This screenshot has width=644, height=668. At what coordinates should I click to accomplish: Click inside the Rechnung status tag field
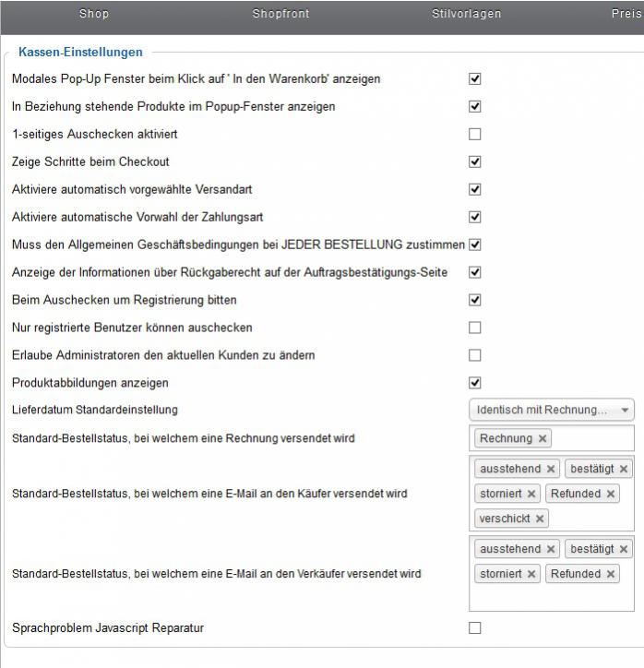click(590, 439)
